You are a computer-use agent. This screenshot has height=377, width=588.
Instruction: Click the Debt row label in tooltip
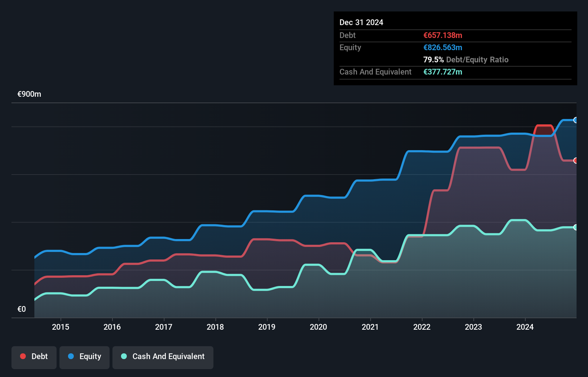347,35
